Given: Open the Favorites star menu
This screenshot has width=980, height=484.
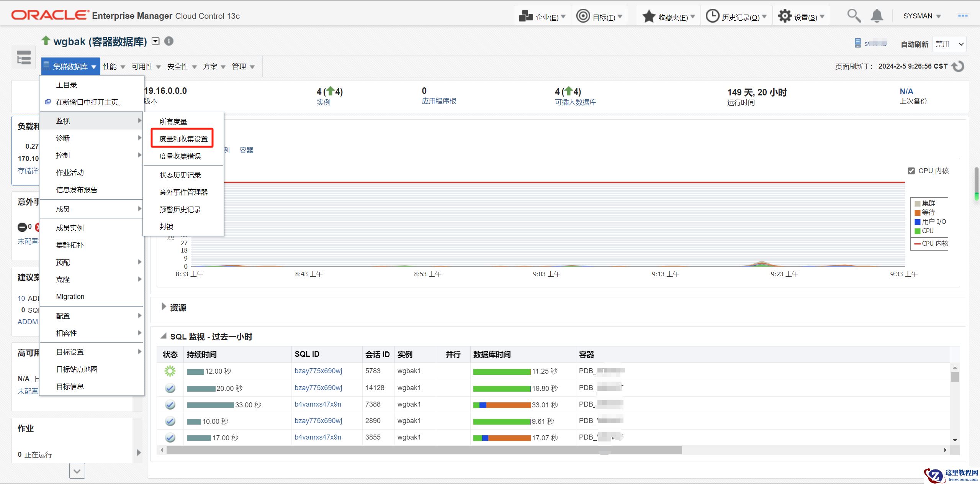Looking at the screenshot, I should click(669, 16).
